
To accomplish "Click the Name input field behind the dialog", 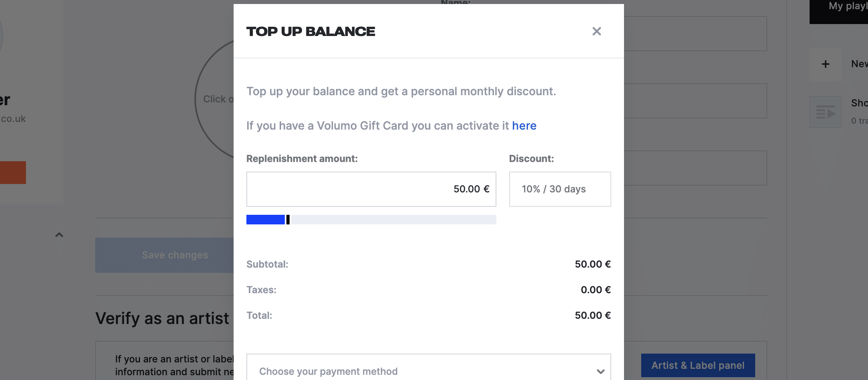I will [x=695, y=34].
